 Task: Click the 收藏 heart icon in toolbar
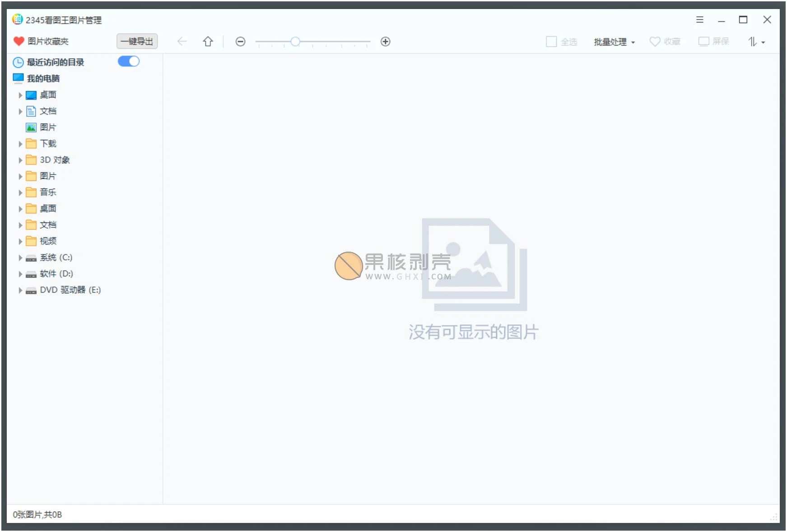point(655,42)
